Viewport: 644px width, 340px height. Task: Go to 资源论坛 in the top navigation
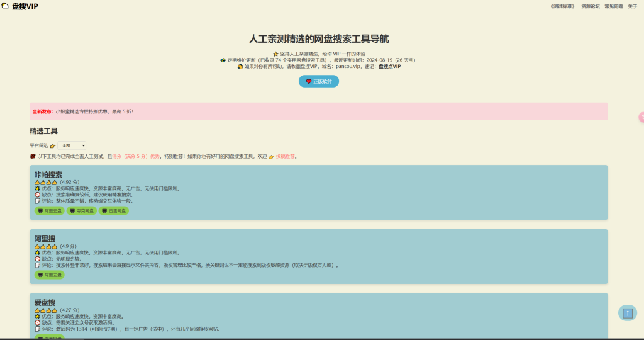click(x=590, y=6)
